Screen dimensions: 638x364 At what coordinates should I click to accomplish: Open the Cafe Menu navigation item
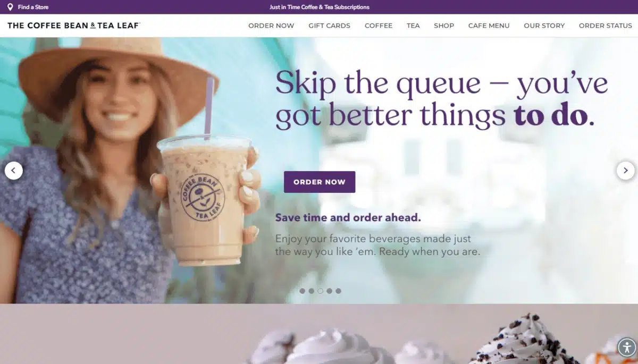[489, 26]
